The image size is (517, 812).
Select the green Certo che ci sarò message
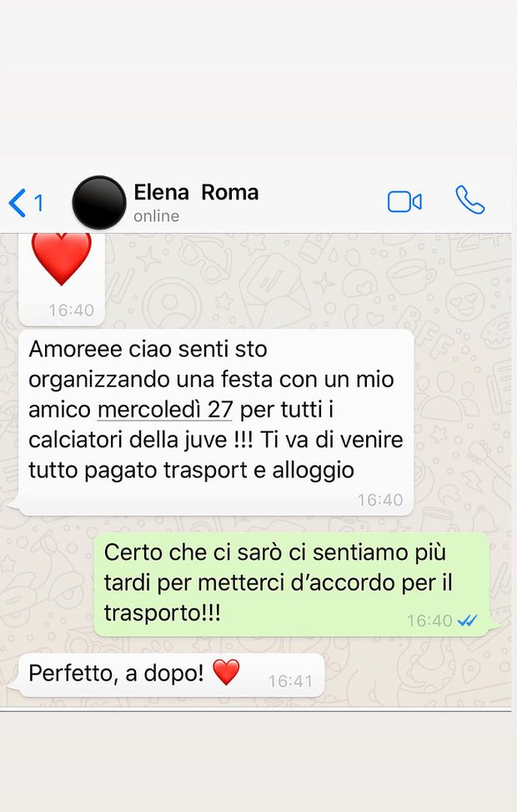click(x=292, y=585)
